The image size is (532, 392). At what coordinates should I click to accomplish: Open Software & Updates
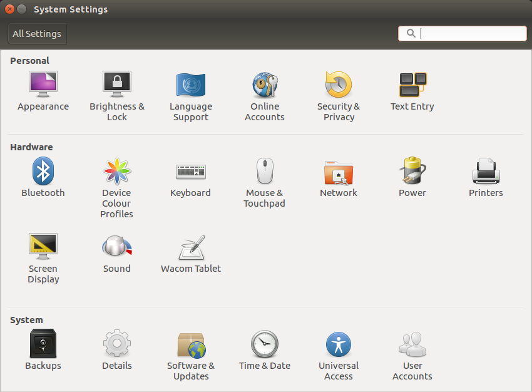pos(191,344)
